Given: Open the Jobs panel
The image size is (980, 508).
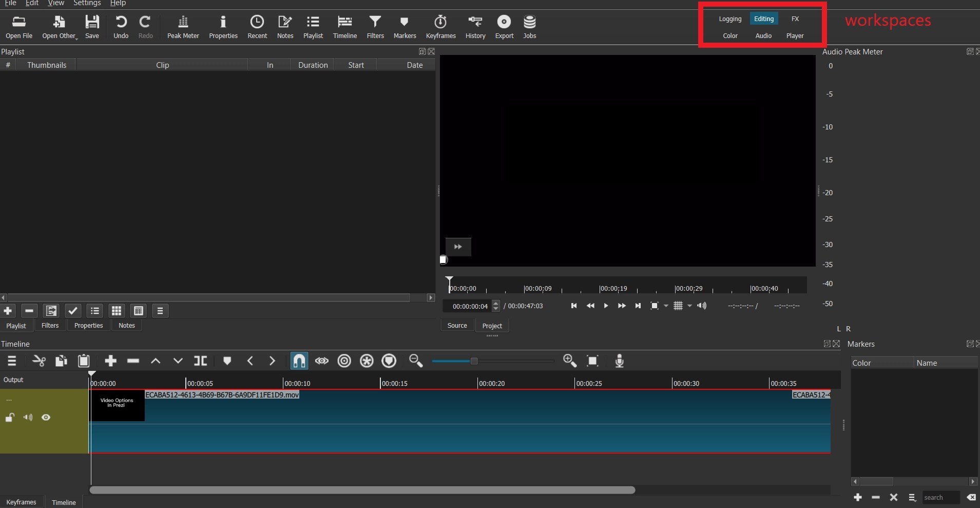Looking at the screenshot, I should (x=530, y=27).
